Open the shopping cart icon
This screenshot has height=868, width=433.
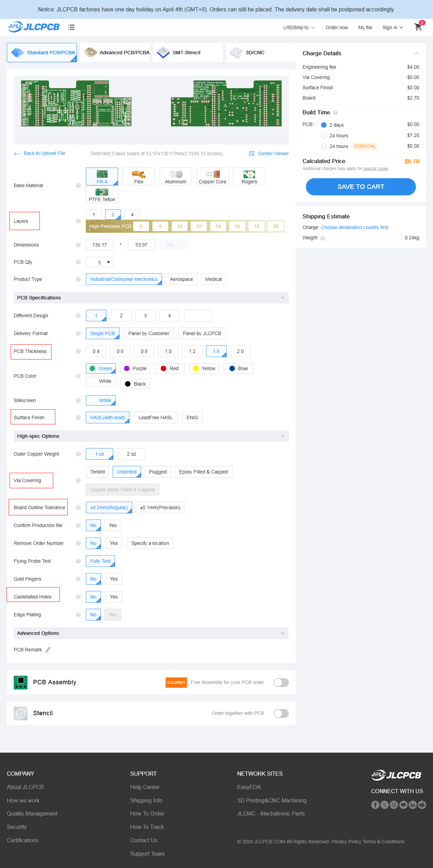418,27
